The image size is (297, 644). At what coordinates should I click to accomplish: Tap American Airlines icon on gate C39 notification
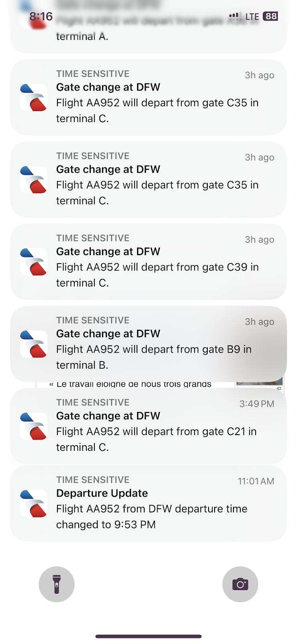(34, 262)
